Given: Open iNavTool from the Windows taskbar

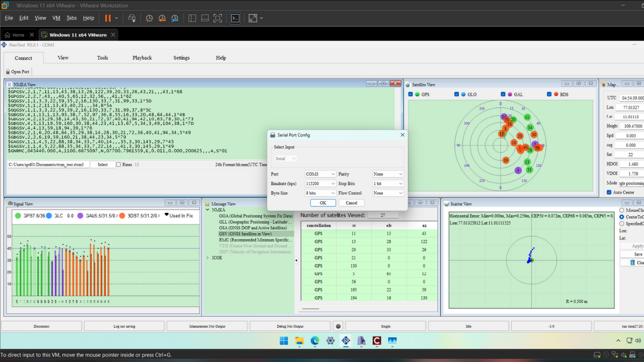Looking at the screenshot, I should click(x=346, y=341).
